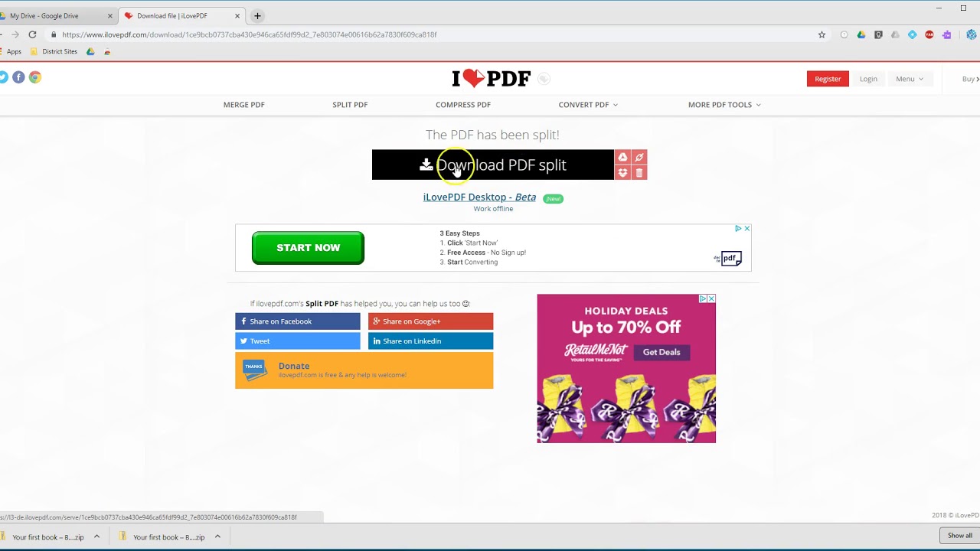Tweet about iLovePDF

pos(297,341)
